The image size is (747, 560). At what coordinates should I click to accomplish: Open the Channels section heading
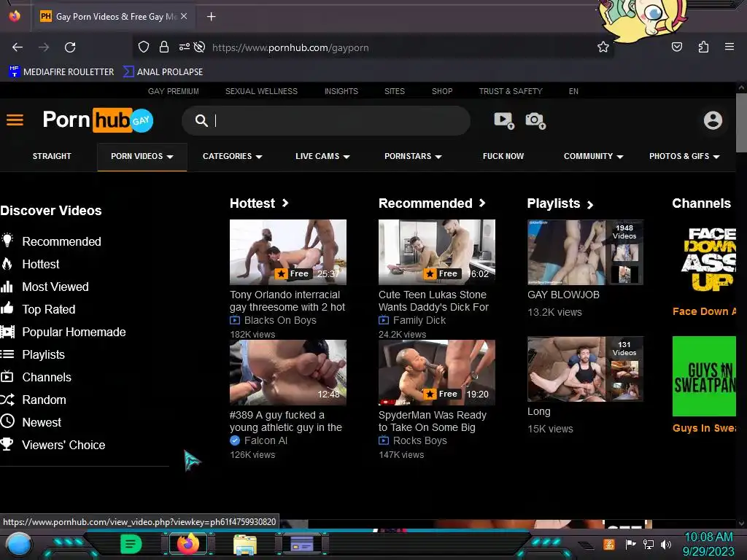pyautogui.click(x=701, y=203)
